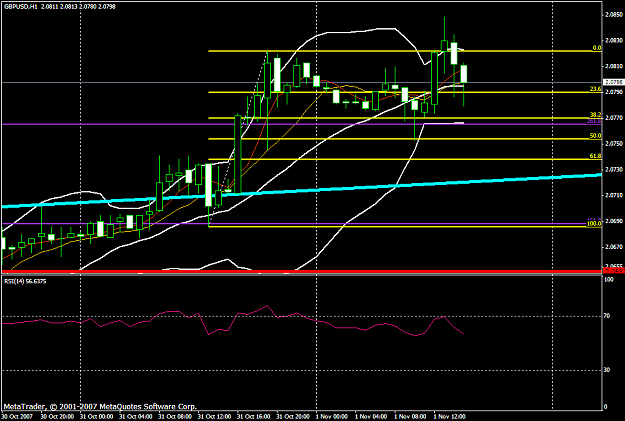This screenshot has width=625, height=421.
Task: Select the 2.0770 price axis label
Action: click(614, 118)
